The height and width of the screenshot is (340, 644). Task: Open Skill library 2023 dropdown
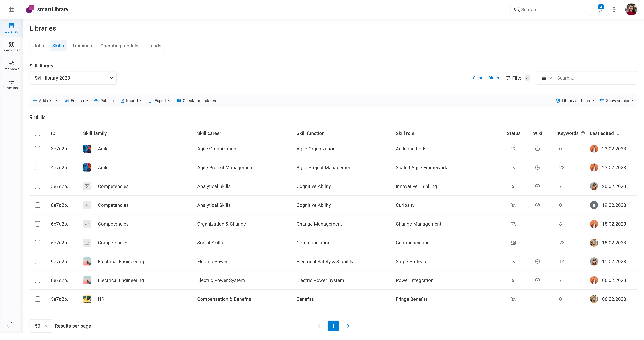click(73, 78)
